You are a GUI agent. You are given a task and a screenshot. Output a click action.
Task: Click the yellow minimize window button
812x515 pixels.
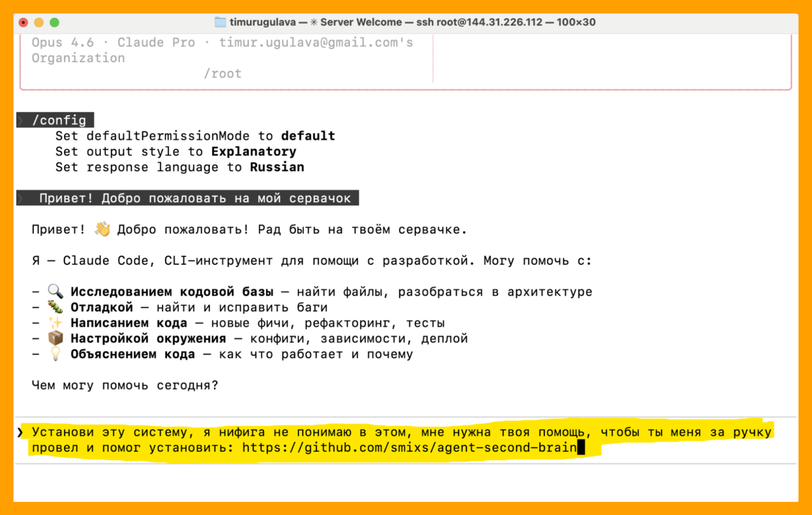click(39, 22)
